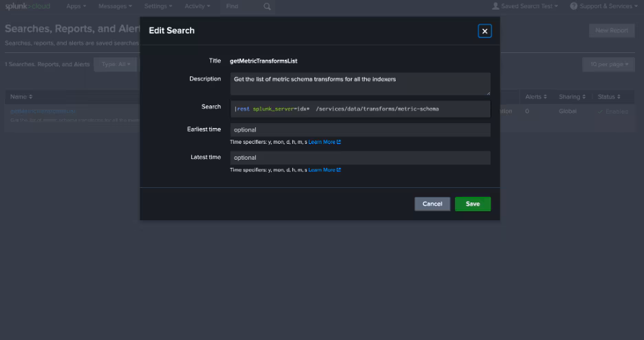The image size is (644, 340).
Task: Click the Cancel button
Action: (432, 204)
